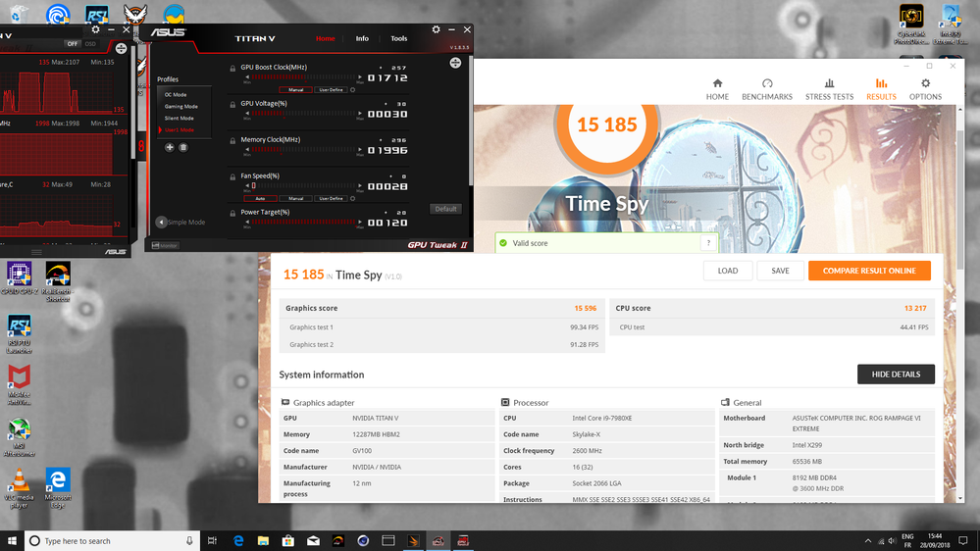Click the Graphics score value 15 596
The image size is (980, 551).
[x=585, y=308]
